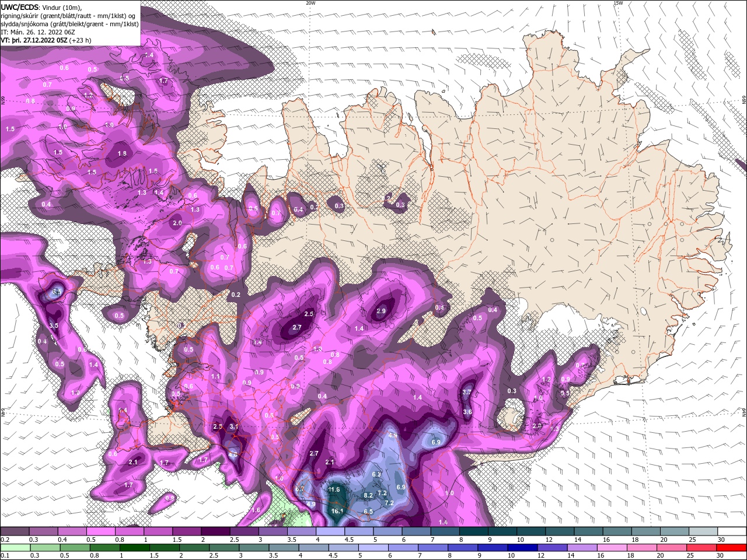
Task: Click the 20W longitude label
Action: 310,3
